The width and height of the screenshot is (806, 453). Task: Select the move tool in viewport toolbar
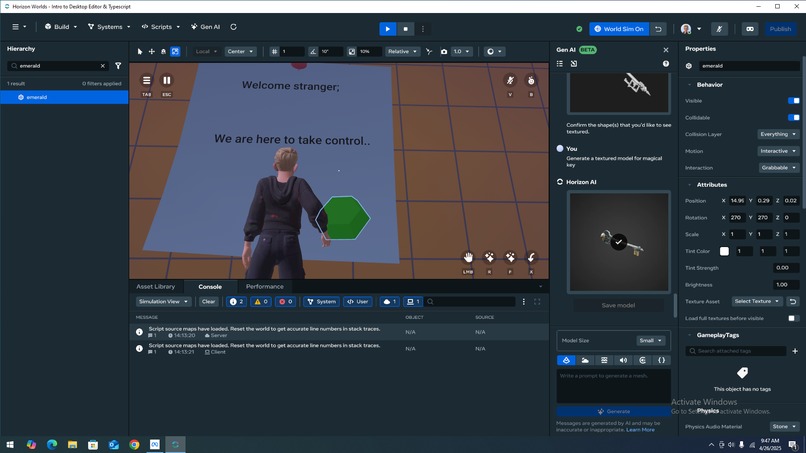152,51
